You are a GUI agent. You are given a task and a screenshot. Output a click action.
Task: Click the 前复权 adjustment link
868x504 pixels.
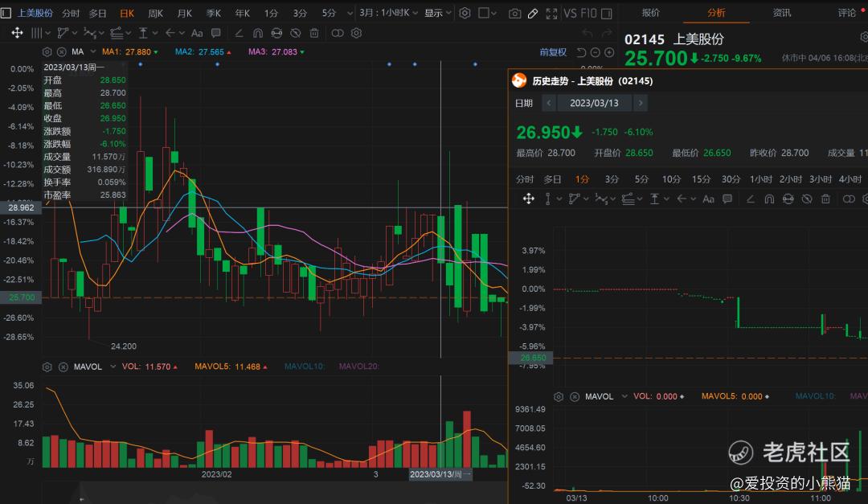point(553,52)
